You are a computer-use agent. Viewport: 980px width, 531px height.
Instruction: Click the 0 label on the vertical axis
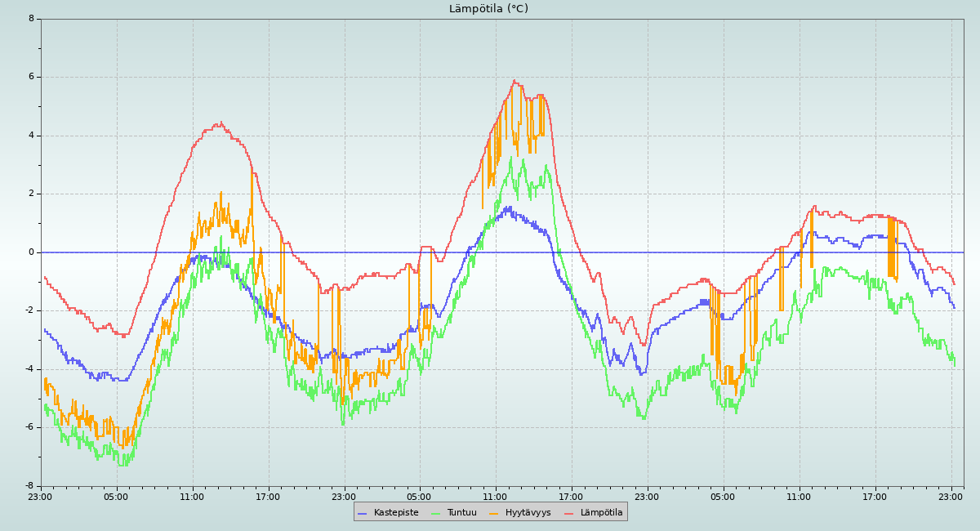click(x=31, y=252)
